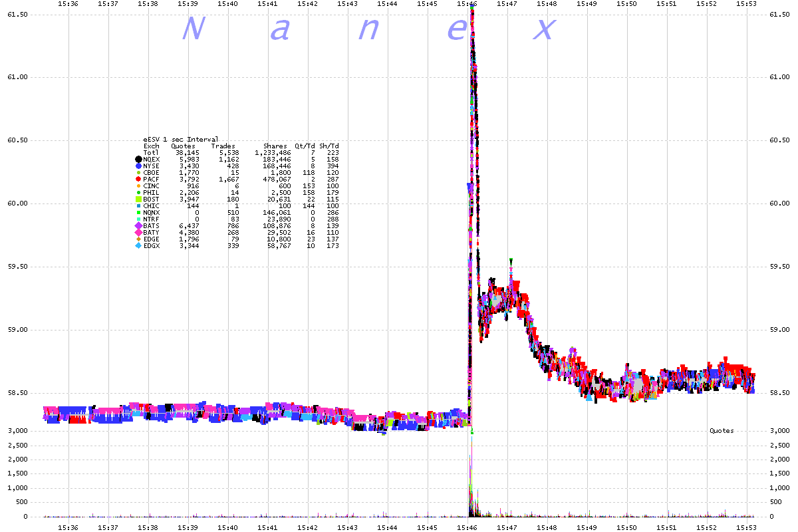The image size is (798, 532).
Task: Click the pink BATY diamond marker
Action: point(138,233)
